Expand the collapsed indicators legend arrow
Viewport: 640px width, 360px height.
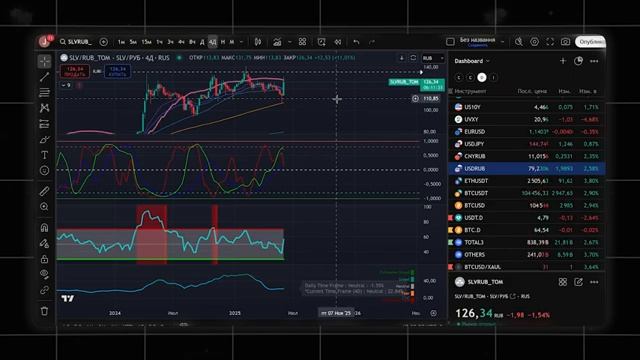66,85
